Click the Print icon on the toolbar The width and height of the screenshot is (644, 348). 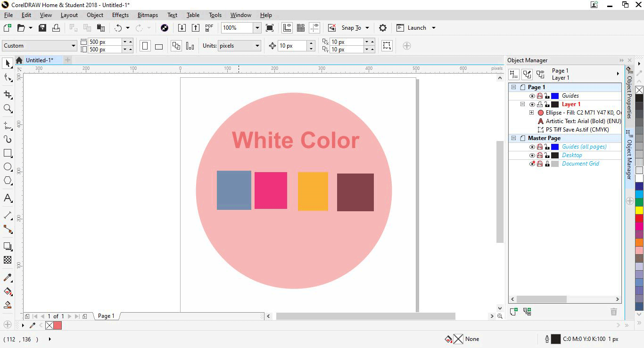point(56,27)
